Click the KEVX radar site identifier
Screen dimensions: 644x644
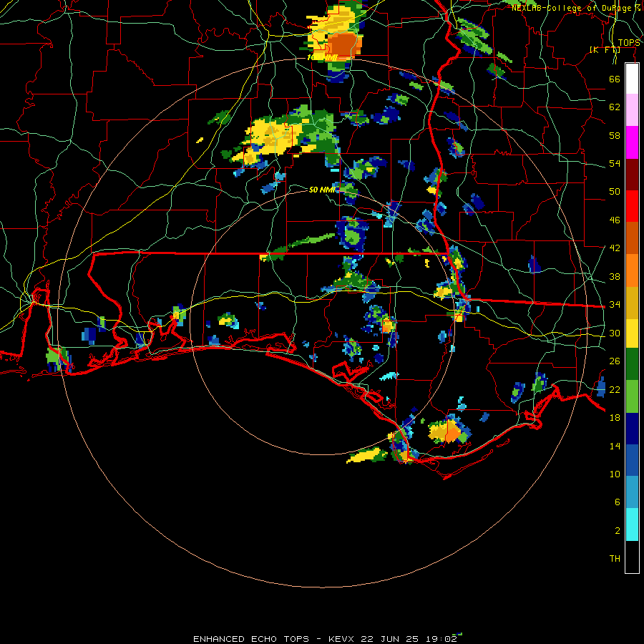pos(341,639)
